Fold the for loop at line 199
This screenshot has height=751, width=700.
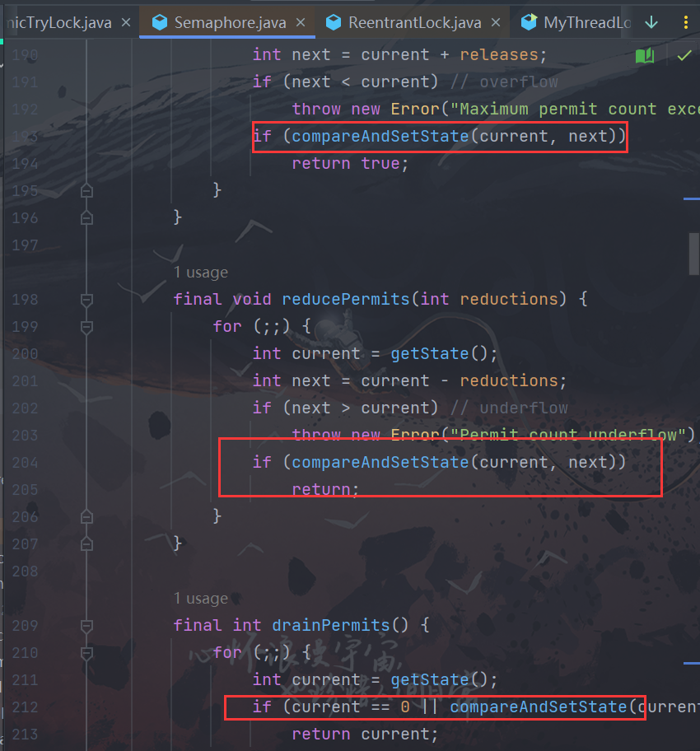pos(86,327)
